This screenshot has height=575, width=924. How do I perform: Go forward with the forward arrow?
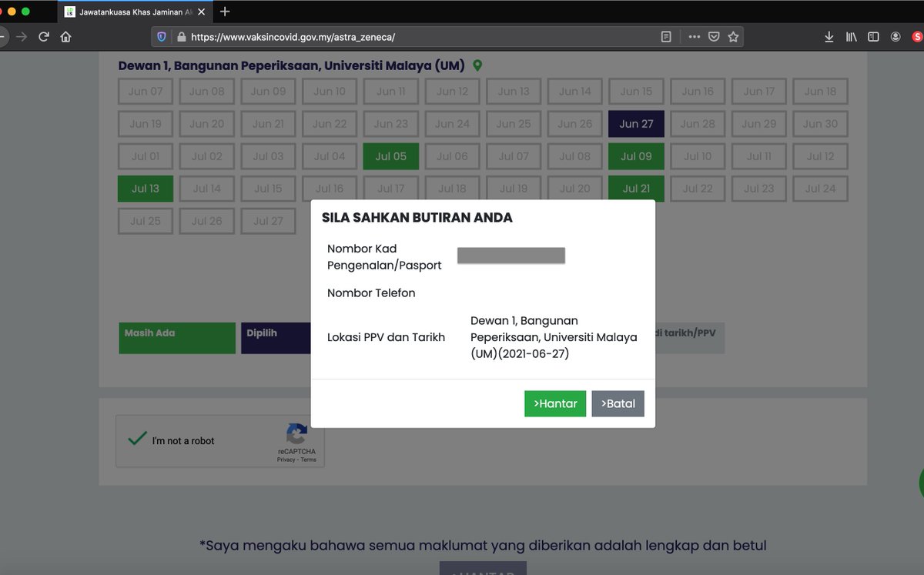[x=21, y=36]
